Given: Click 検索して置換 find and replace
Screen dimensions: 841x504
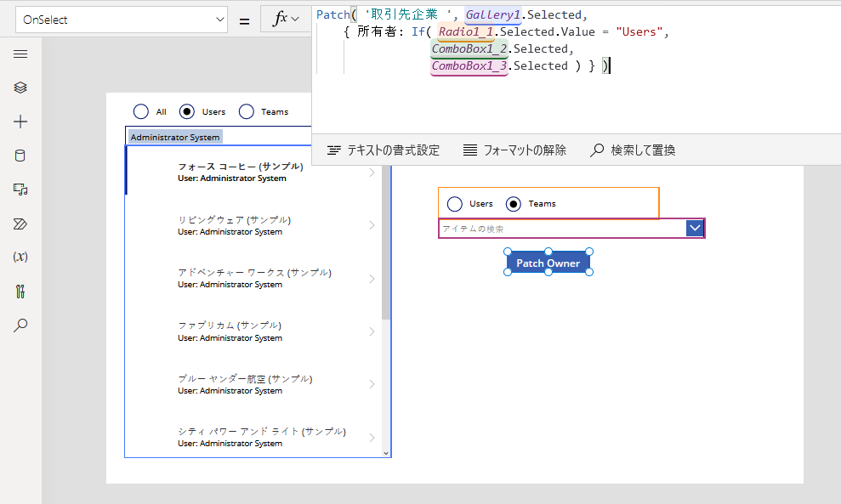Looking at the screenshot, I should pyautogui.click(x=633, y=150).
